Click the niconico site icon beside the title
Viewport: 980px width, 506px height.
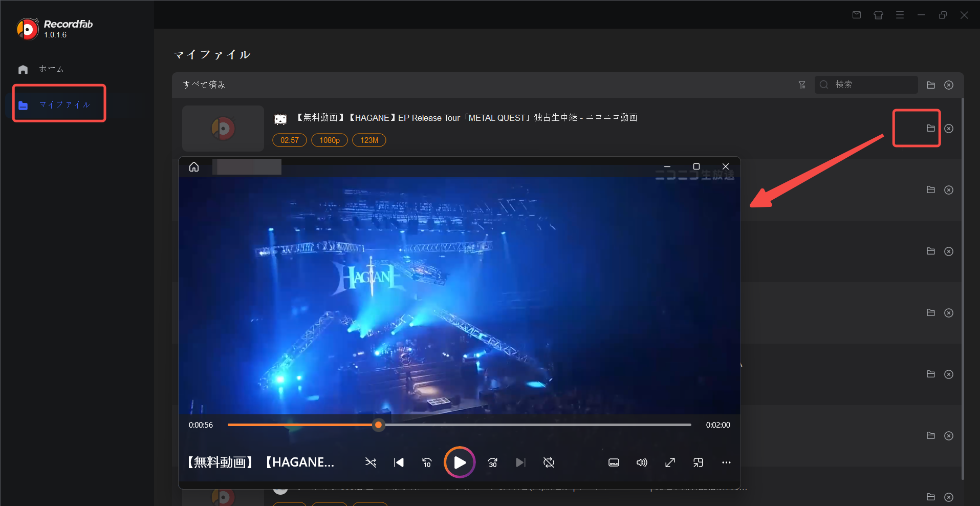coord(280,119)
